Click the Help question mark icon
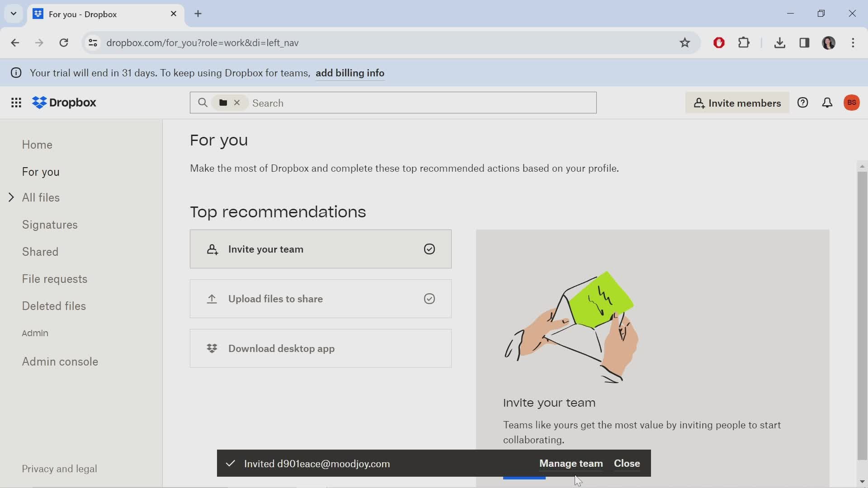This screenshot has width=868, height=488. [804, 103]
